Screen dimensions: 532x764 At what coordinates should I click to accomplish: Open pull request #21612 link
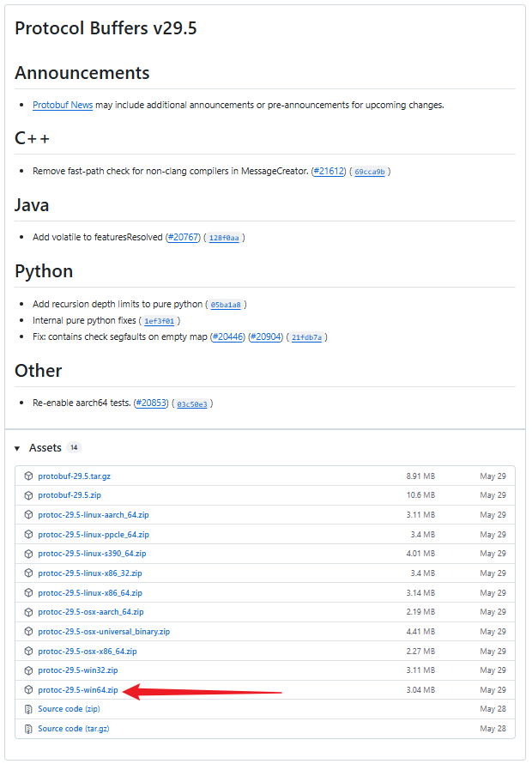click(329, 172)
